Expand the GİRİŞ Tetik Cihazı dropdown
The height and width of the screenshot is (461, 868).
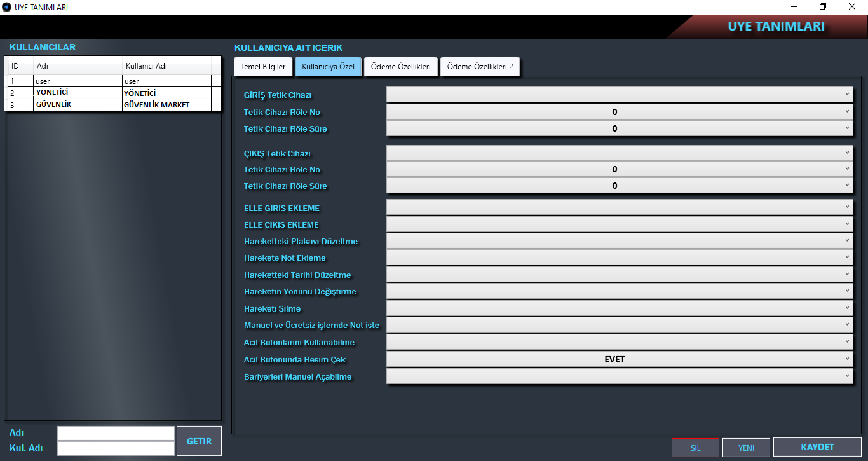click(x=619, y=95)
